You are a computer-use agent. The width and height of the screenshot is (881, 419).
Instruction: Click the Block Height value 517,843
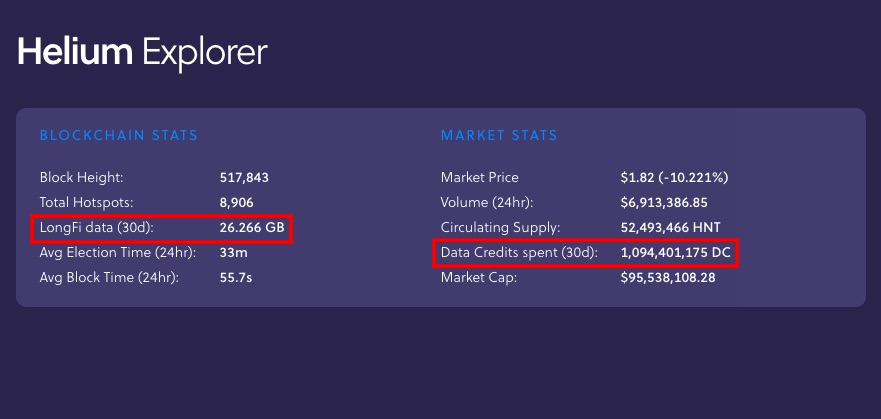(x=244, y=178)
